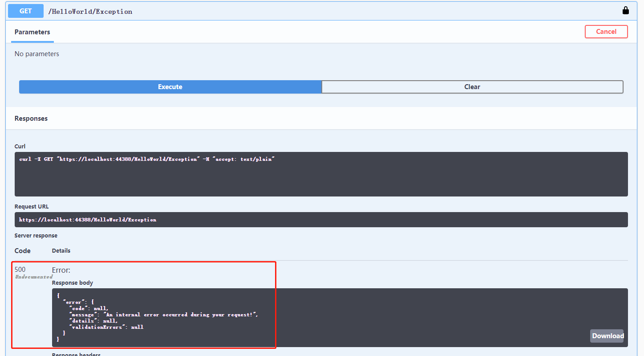The image size is (644, 356).
Task: Run the request with Execute
Action: coord(170,87)
